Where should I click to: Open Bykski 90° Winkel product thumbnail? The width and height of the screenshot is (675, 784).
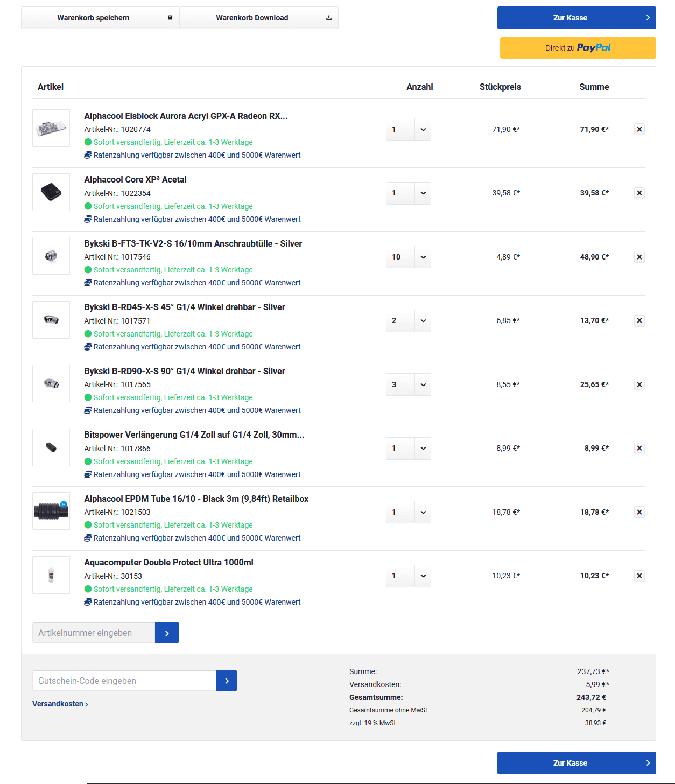coord(51,383)
